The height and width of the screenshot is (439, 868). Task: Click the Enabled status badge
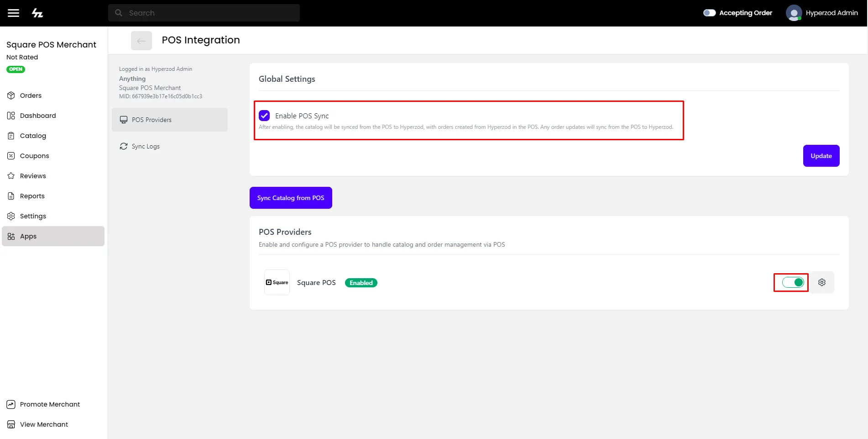click(361, 283)
